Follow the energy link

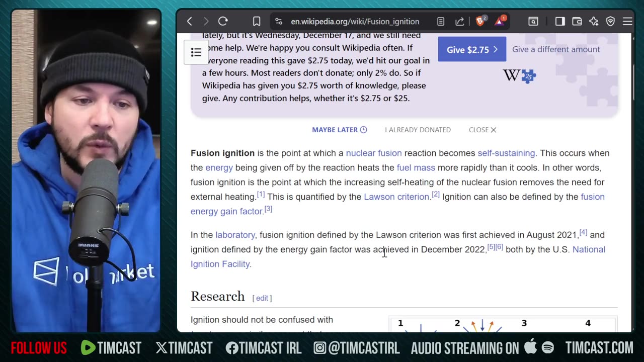219,167
